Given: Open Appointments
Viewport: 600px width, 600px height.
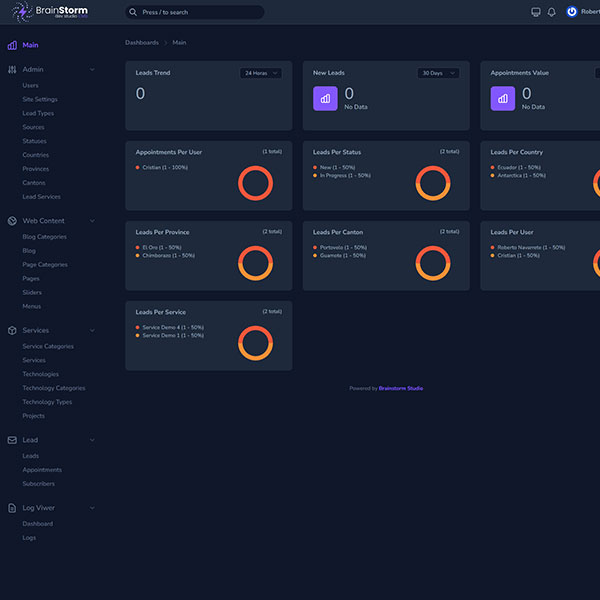Looking at the screenshot, I should click(42, 470).
